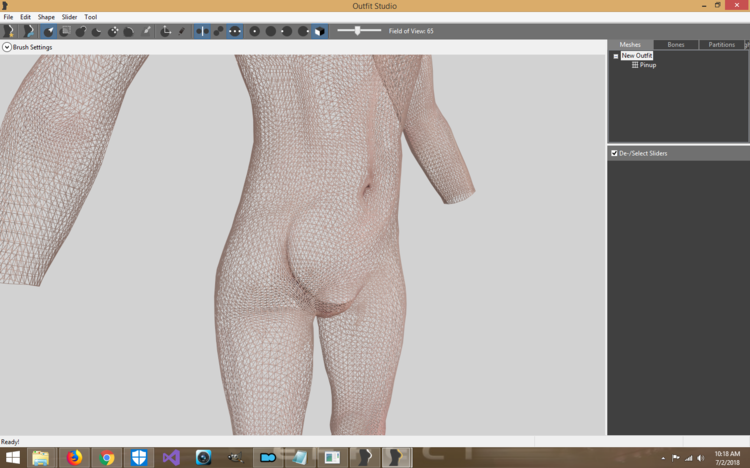Open GIMP from the taskbar

pyautogui.click(x=235, y=458)
